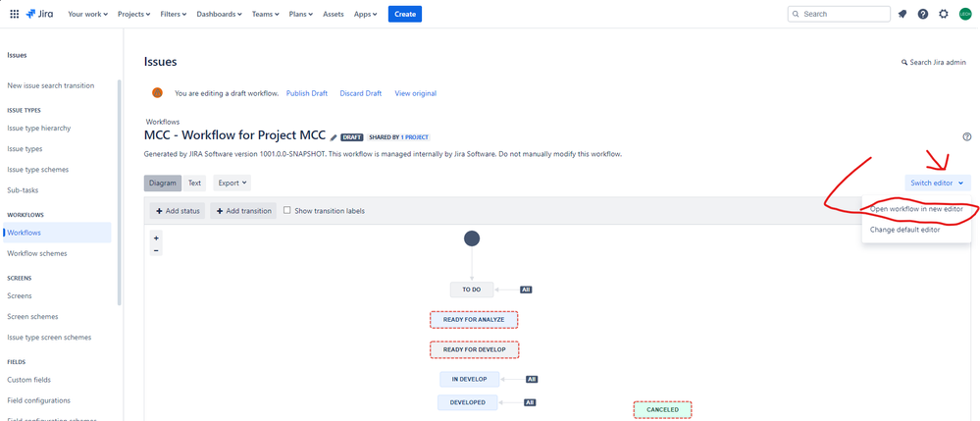Image resolution: width=980 pixels, height=421 pixels.
Task: Click the Add status button
Action: point(178,211)
